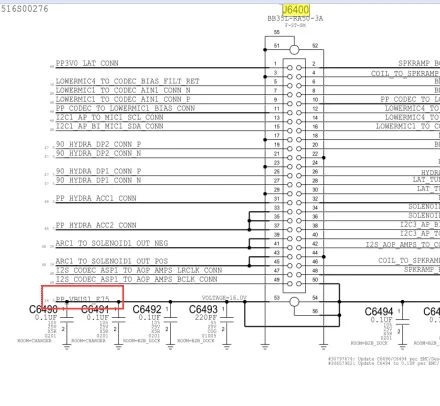The width and height of the screenshot is (440, 406).
Task: Select the PP_HYDRA_ACC2_CONN net label
Action: 96,225
